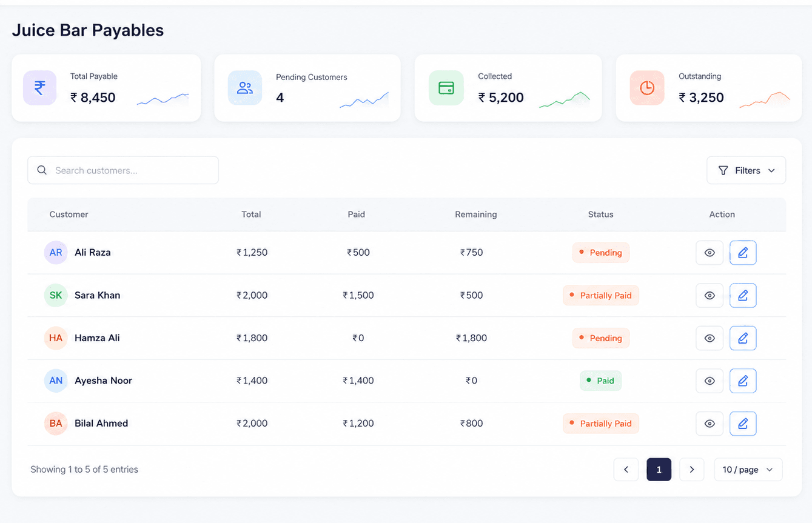Go to previous page arrow
This screenshot has height=523, width=812.
(626, 470)
